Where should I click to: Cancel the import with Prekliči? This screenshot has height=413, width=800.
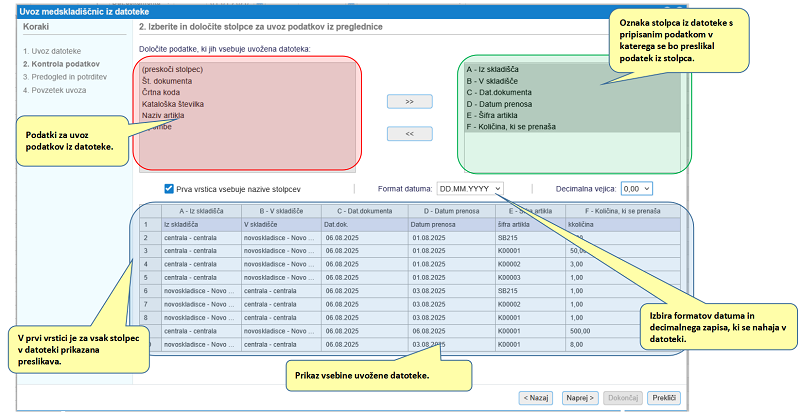[x=663, y=397]
